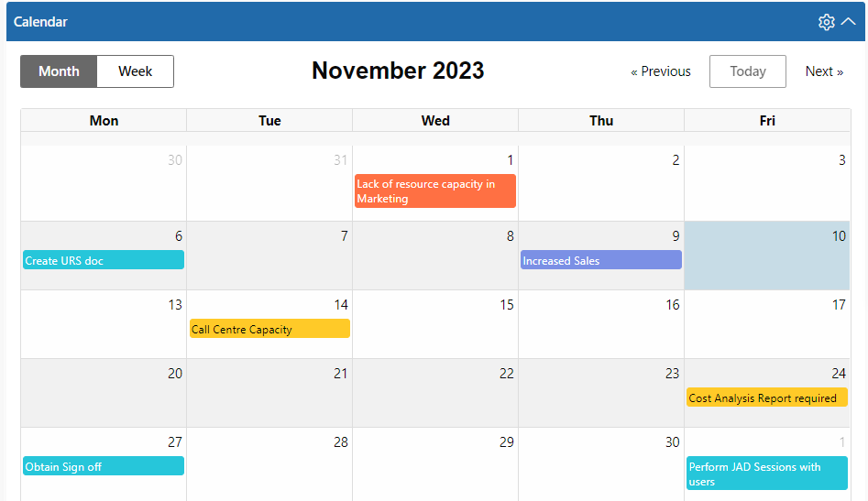The image size is (868, 501).
Task: Jump to Today button
Action: click(747, 71)
